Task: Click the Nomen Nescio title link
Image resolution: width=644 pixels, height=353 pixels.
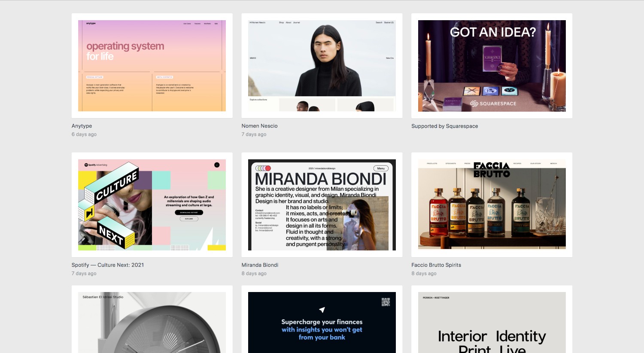Action: pyautogui.click(x=259, y=126)
